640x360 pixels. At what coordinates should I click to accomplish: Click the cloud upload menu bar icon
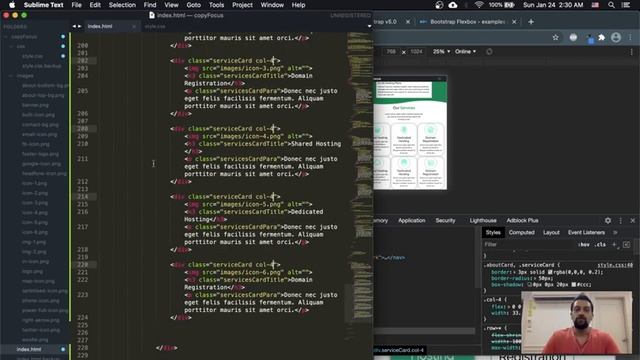coord(453,5)
